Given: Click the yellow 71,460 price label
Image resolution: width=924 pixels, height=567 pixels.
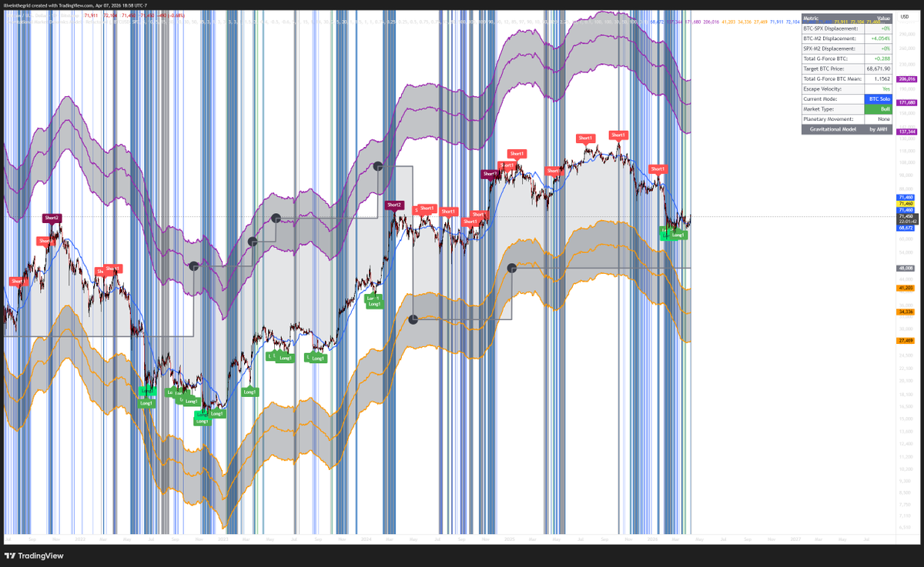Looking at the screenshot, I should pyautogui.click(x=906, y=203).
